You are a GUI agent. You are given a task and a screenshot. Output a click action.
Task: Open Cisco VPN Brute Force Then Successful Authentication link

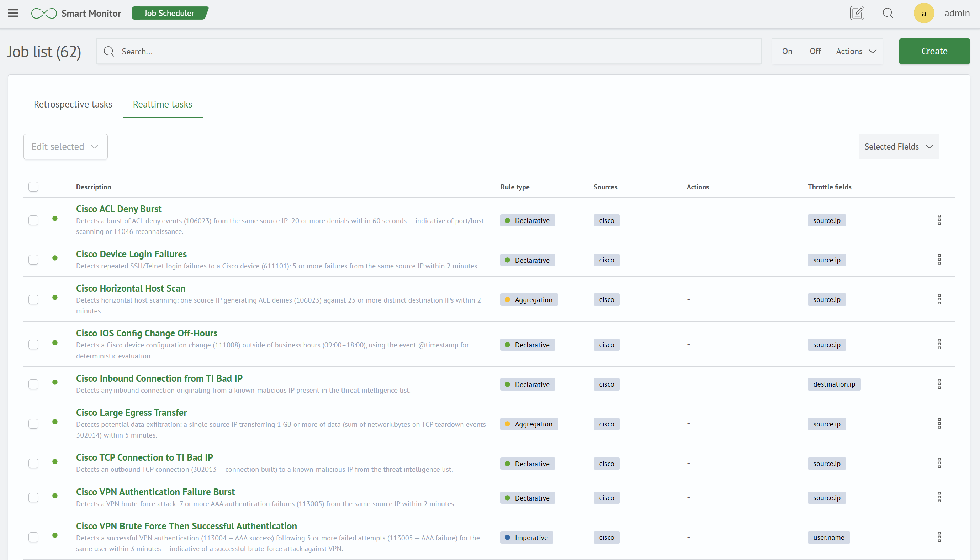[x=186, y=526]
